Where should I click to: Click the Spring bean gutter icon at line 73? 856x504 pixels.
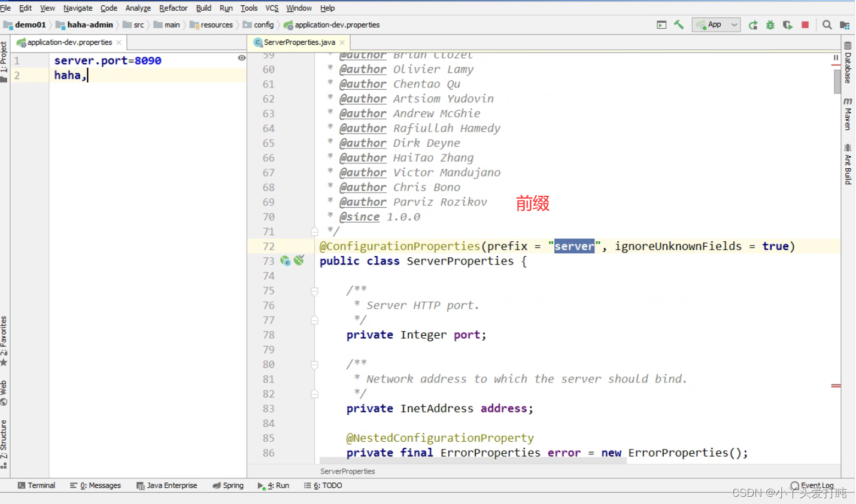click(x=286, y=260)
